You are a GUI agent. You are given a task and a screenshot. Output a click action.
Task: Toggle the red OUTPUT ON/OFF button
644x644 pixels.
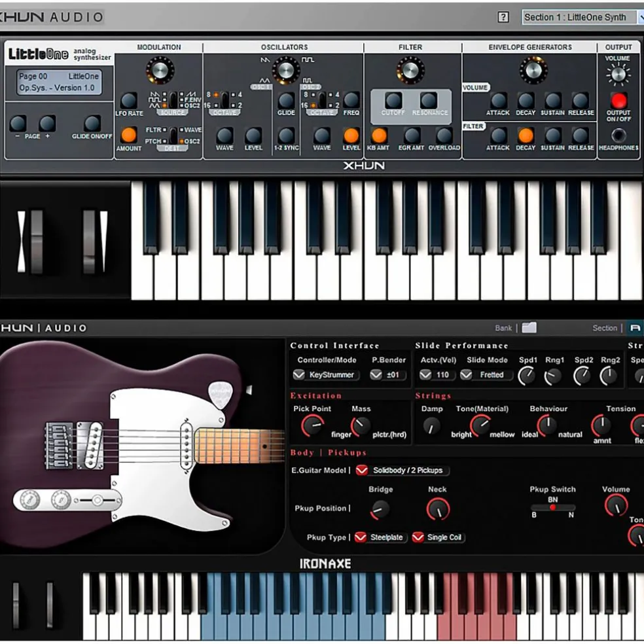(618, 100)
